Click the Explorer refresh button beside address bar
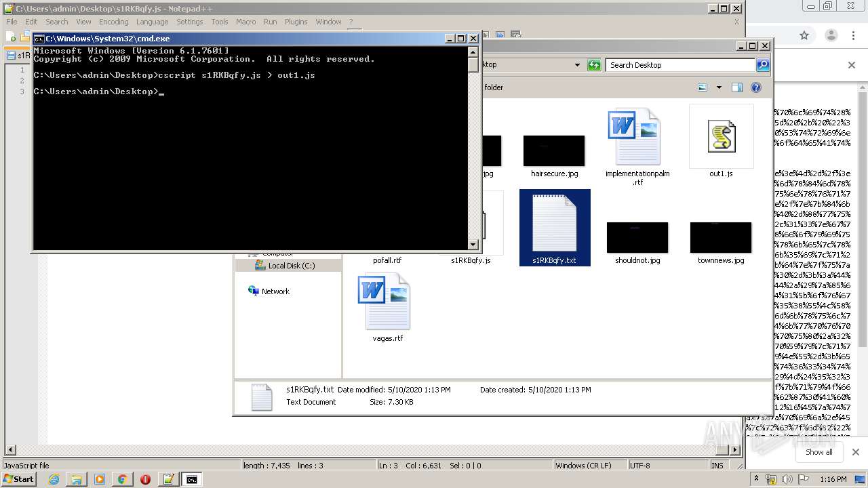The width and height of the screenshot is (868, 488). point(594,65)
